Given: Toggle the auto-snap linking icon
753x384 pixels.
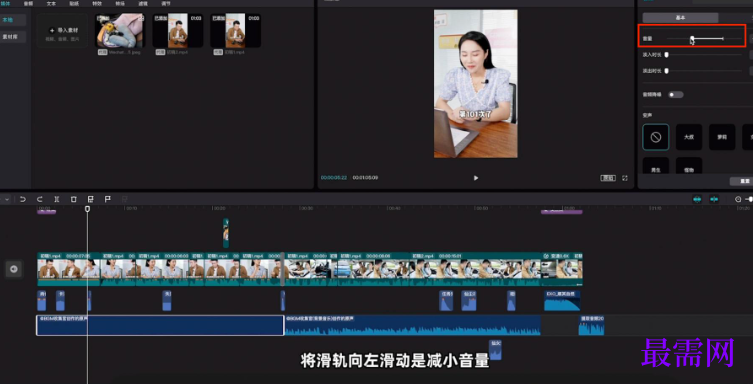Looking at the screenshot, I should tap(714, 199).
